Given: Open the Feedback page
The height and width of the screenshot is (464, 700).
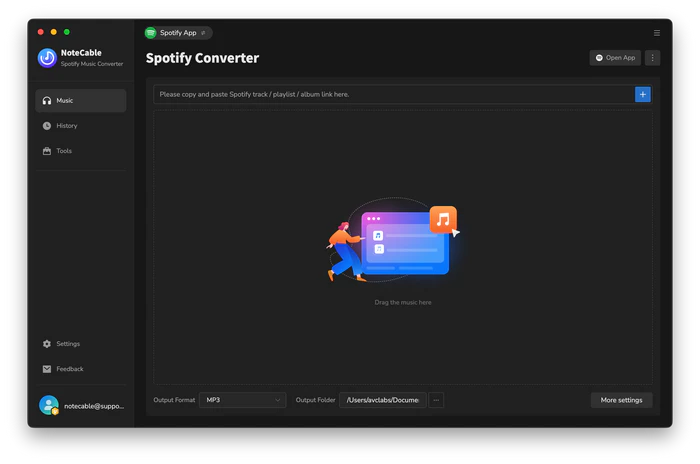Looking at the screenshot, I should 80,369.
